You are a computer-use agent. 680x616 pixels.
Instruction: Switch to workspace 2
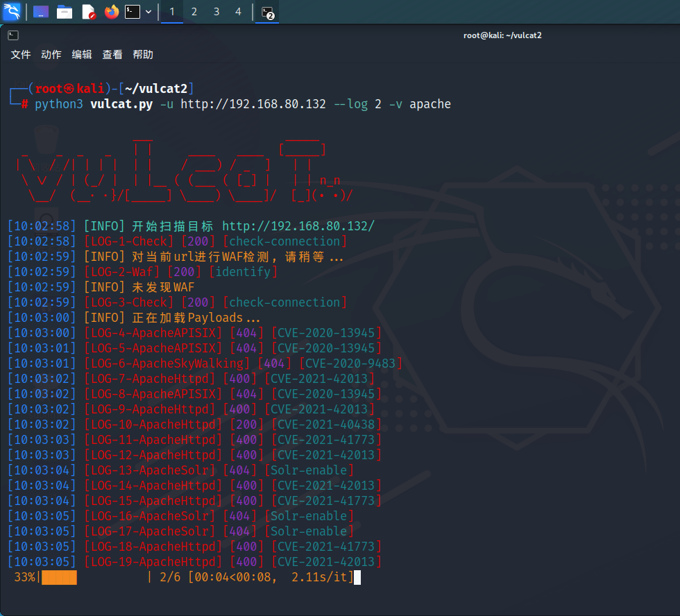(194, 12)
